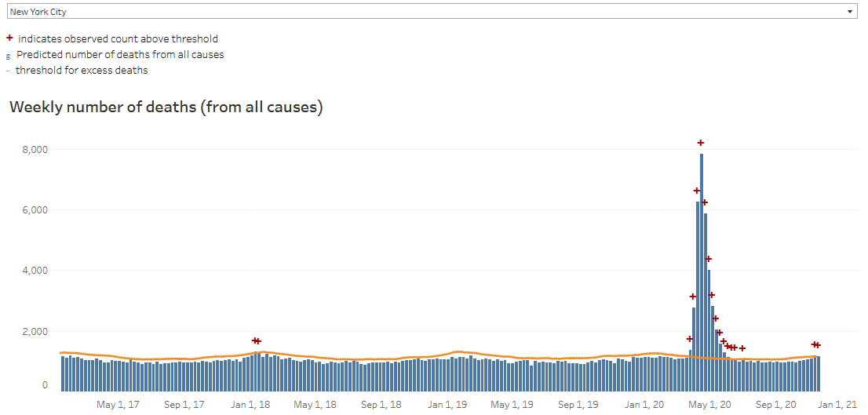Click the 'Sep 1, 19' x-axis label

pyautogui.click(x=578, y=405)
